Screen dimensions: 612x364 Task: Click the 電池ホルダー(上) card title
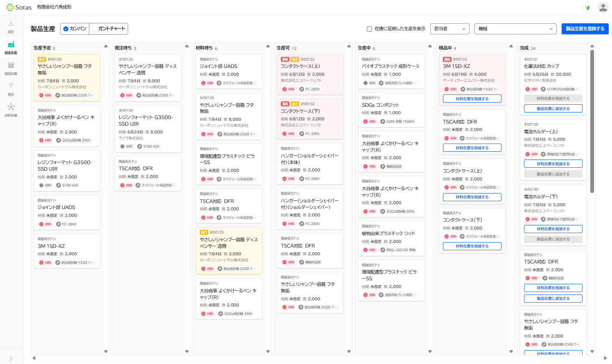click(x=541, y=132)
